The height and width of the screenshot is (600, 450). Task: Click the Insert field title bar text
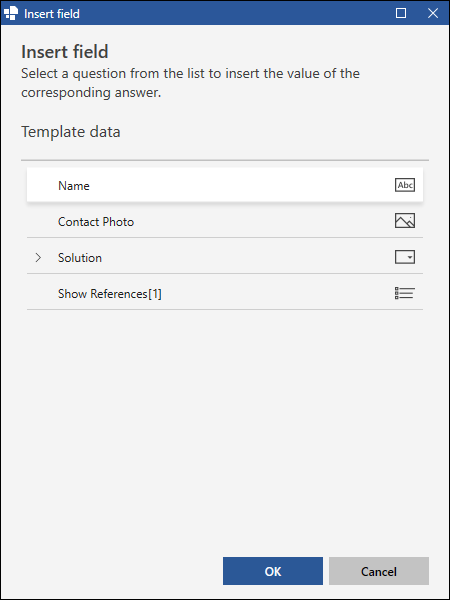pyautogui.click(x=52, y=14)
